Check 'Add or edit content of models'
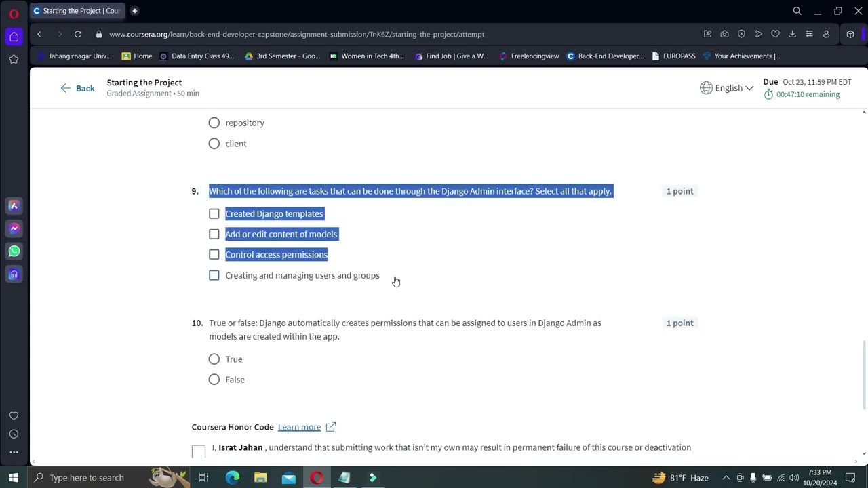The width and height of the screenshot is (868, 488). (x=214, y=234)
